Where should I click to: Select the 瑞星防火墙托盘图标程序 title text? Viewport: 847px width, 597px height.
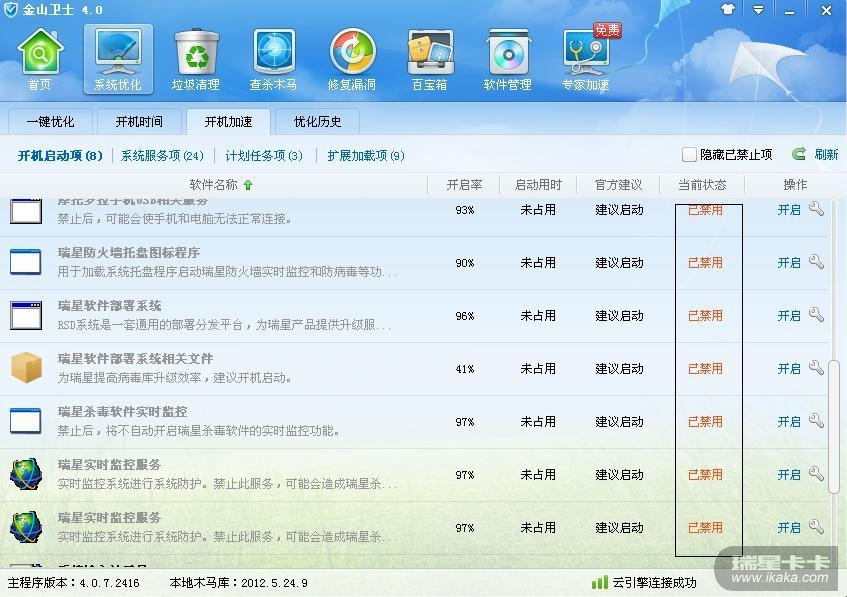point(129,252)
